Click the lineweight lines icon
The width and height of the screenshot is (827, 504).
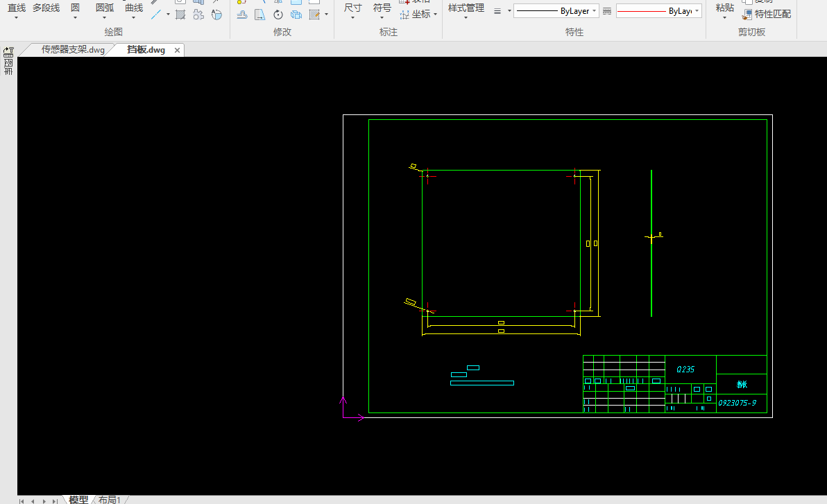tap(607, 11)
